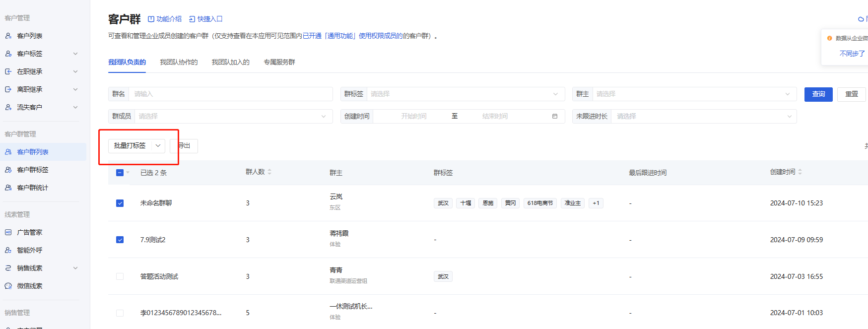
Task: Click the 十堰 tag
Action: (x=466, y=203)
